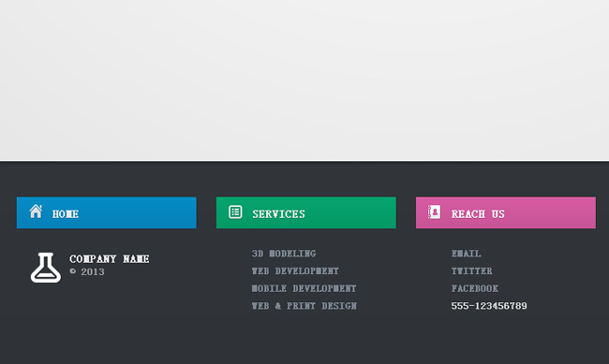Click the Email contact link
This screenshot has height=364, width=609.
(x=466, y=254)
